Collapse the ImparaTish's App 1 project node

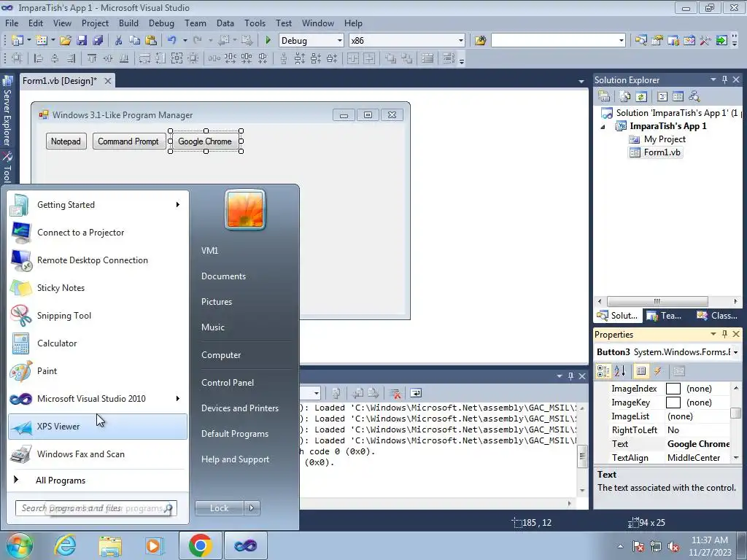[x=603, y=127]
